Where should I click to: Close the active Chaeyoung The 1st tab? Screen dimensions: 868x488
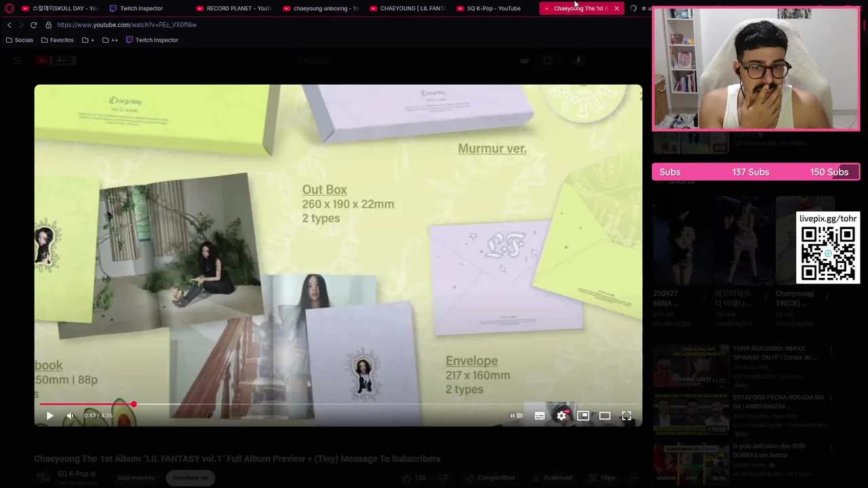click(x=616, y=8)
